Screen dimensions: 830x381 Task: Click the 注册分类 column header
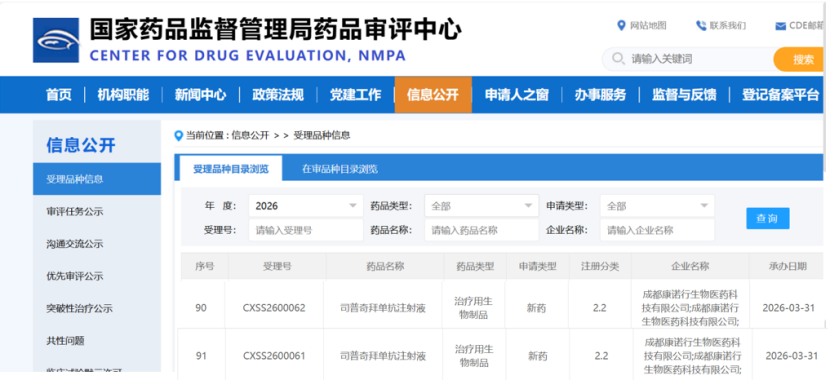(x=600, y=266)
